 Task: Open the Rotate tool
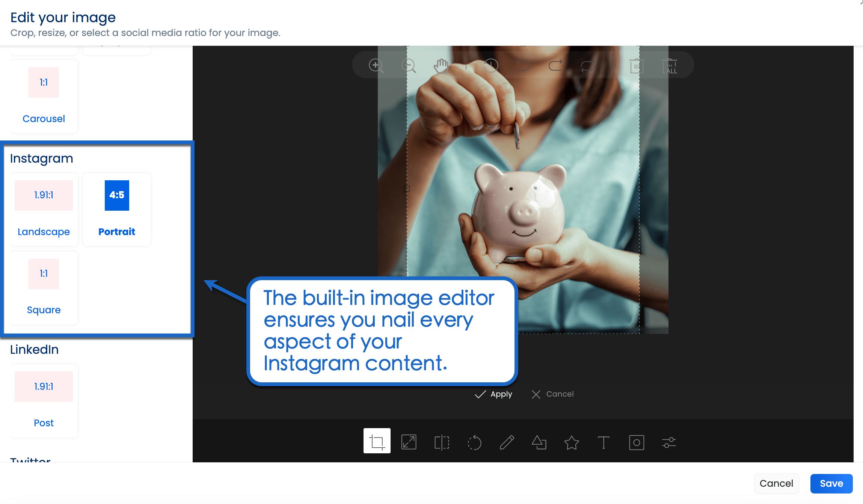click(x=474, y=442)
